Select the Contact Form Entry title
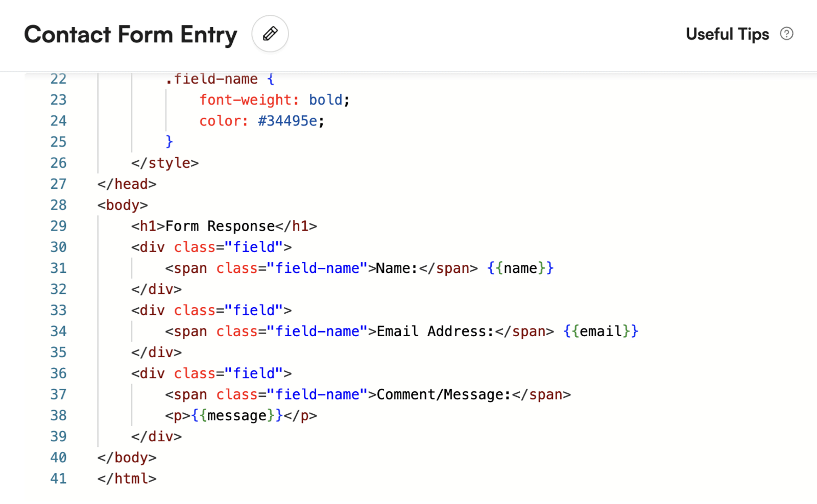The width and height of the screenshot is (817, 504). 131,35
